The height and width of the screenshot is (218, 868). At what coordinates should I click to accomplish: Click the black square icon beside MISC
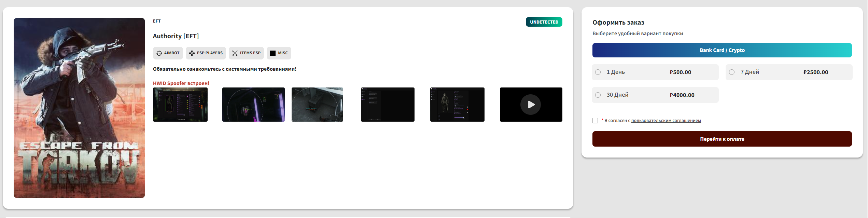pyautogui.click(x=273, y=53)
